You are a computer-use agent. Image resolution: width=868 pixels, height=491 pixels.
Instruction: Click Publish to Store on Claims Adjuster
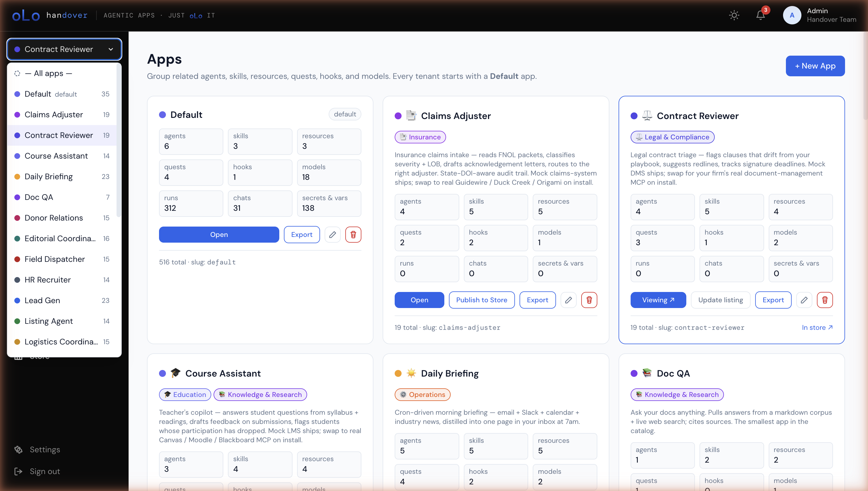pos(482,300)
